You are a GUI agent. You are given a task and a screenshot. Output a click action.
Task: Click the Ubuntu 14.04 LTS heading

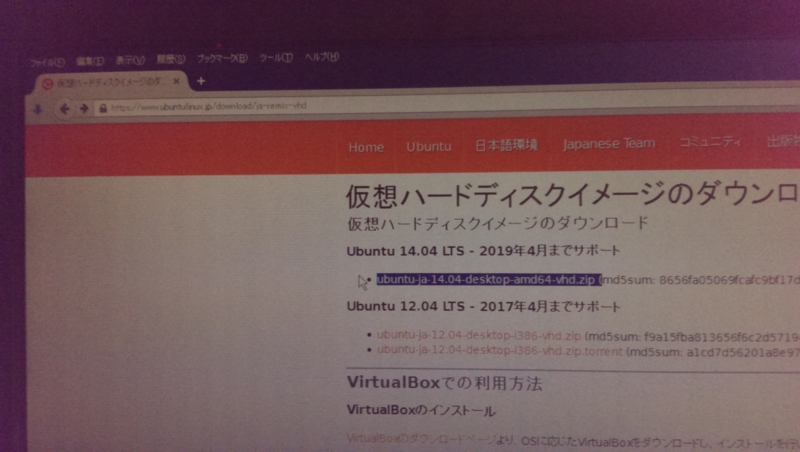click(x=483, y=250)
